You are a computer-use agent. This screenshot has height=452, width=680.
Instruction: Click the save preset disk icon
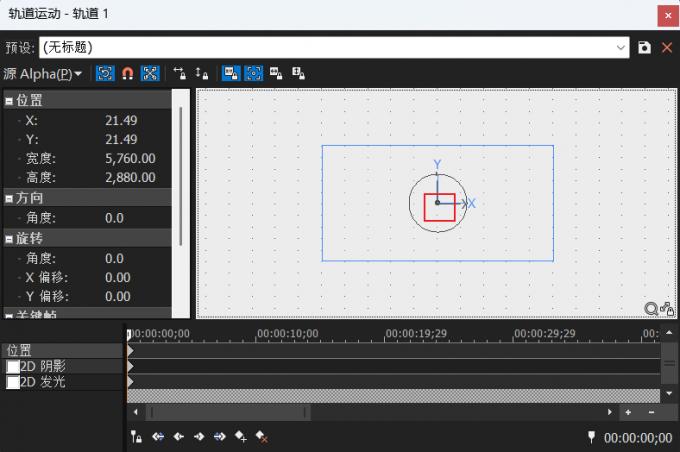(645, 47)
